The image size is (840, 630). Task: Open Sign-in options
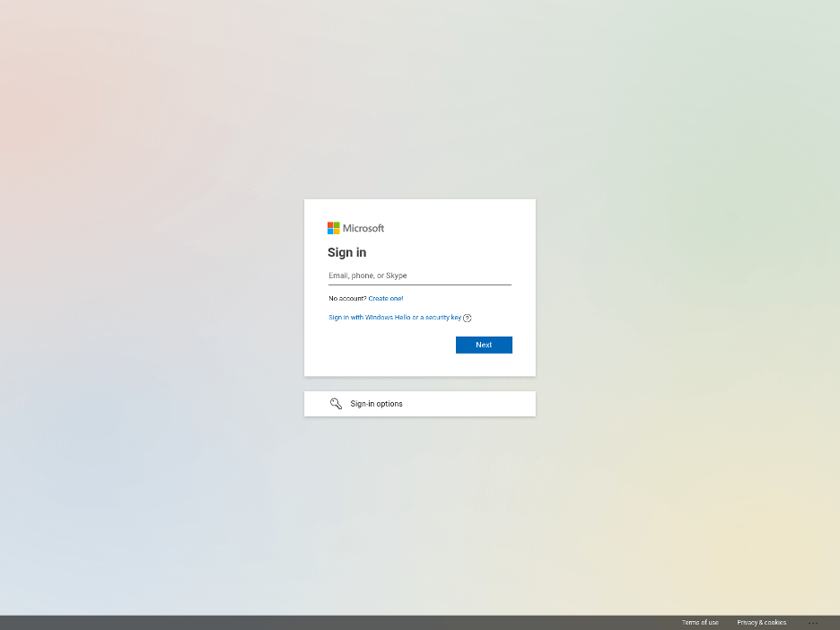(420, 404)
